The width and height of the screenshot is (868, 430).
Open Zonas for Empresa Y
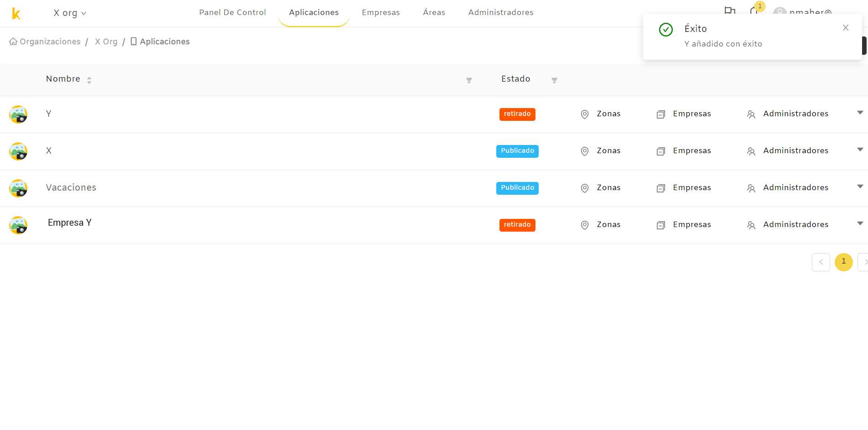tap(609, 224)
